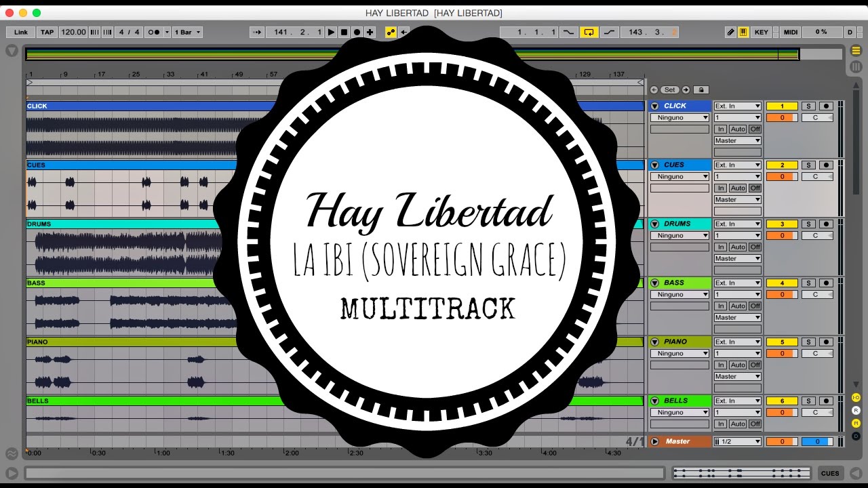Jump to Previous Locator arrow
This screenshot has height=488, width=868.
(x=654, y=89)
